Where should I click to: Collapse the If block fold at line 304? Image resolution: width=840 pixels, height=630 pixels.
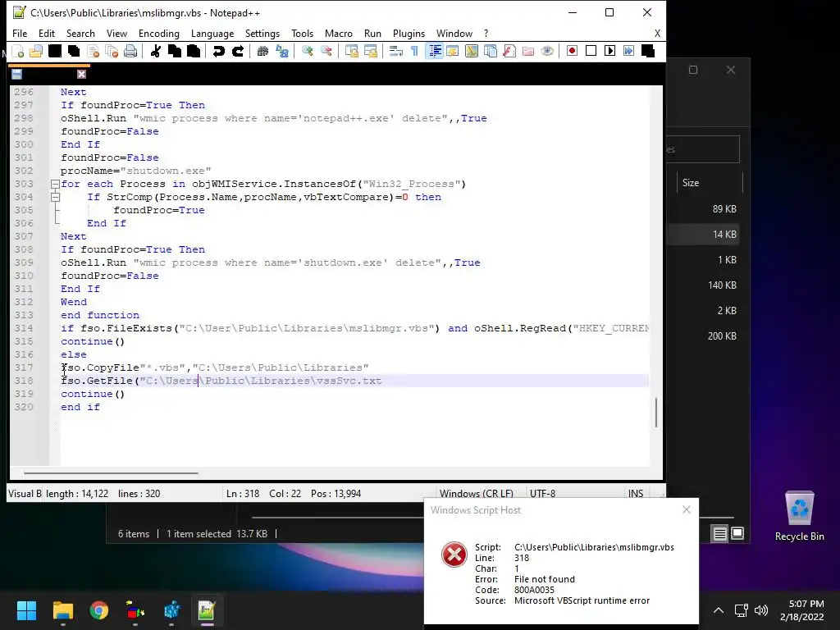coord(55,197)
